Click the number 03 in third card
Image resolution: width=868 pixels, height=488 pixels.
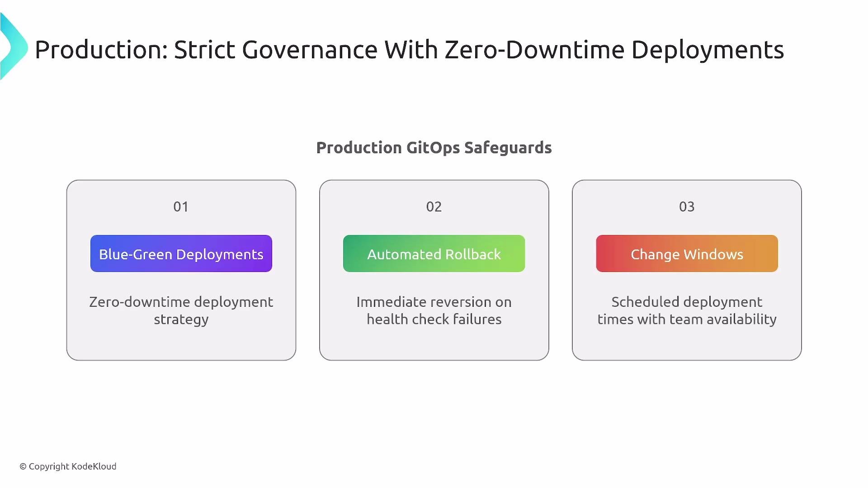(687, 206)
